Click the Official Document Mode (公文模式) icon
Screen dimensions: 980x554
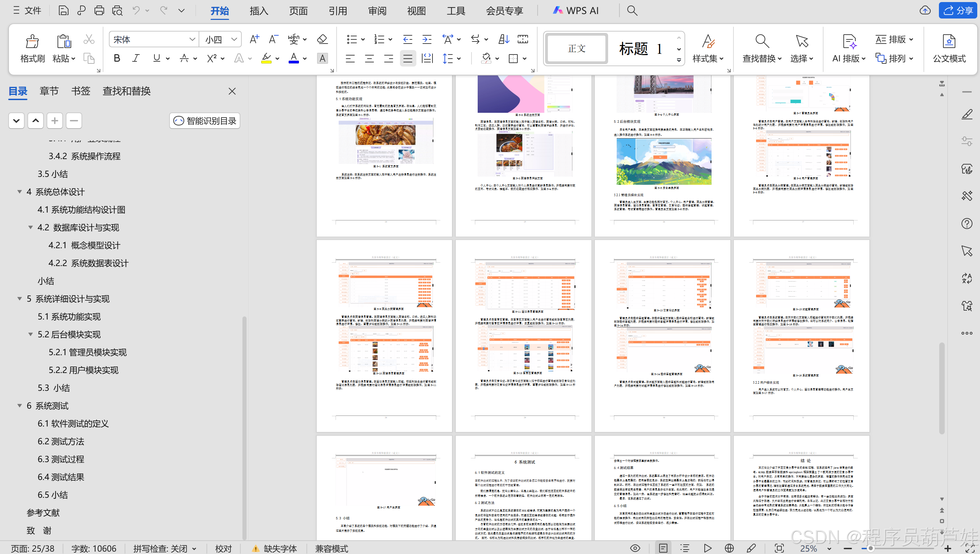[x=949, y=41]
